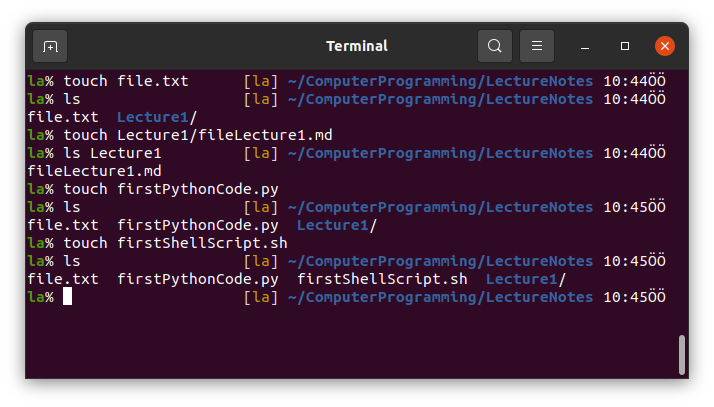
Task: Click the search magnifier icon
Action: point(494,46)
